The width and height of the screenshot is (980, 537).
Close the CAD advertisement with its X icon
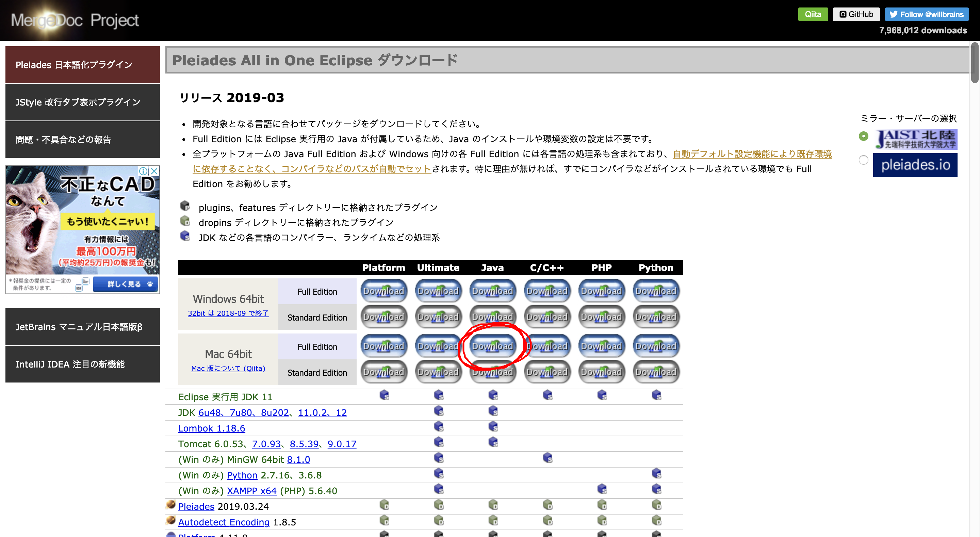pyautogui.click(x=154, y=171)
